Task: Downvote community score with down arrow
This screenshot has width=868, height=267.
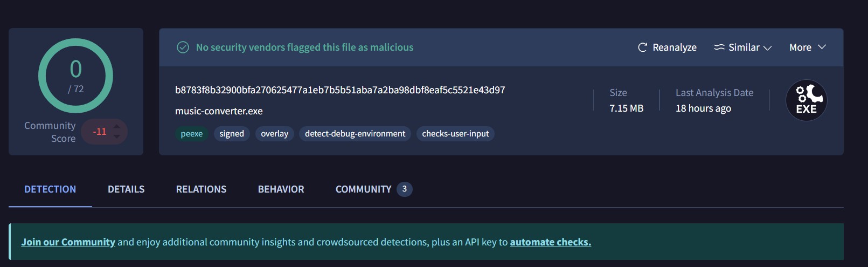Action: pyautogui.click(x=117, y=136)
